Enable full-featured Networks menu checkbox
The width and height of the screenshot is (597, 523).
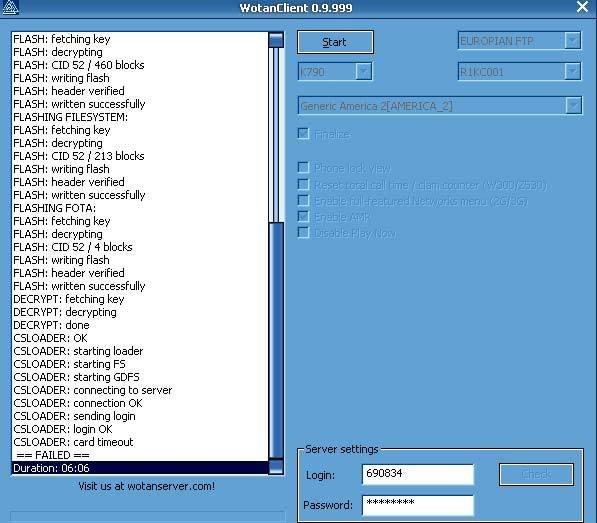(x=303, y=200)
